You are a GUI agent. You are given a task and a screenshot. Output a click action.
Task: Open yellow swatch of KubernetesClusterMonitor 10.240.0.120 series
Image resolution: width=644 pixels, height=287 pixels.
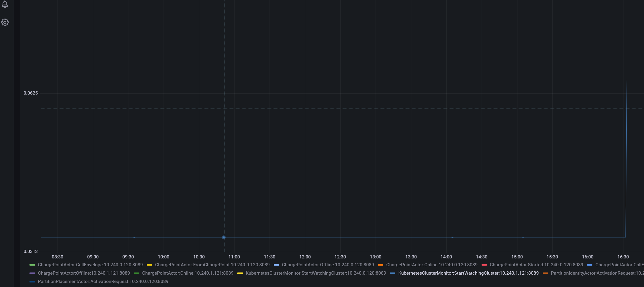(240, 273)
